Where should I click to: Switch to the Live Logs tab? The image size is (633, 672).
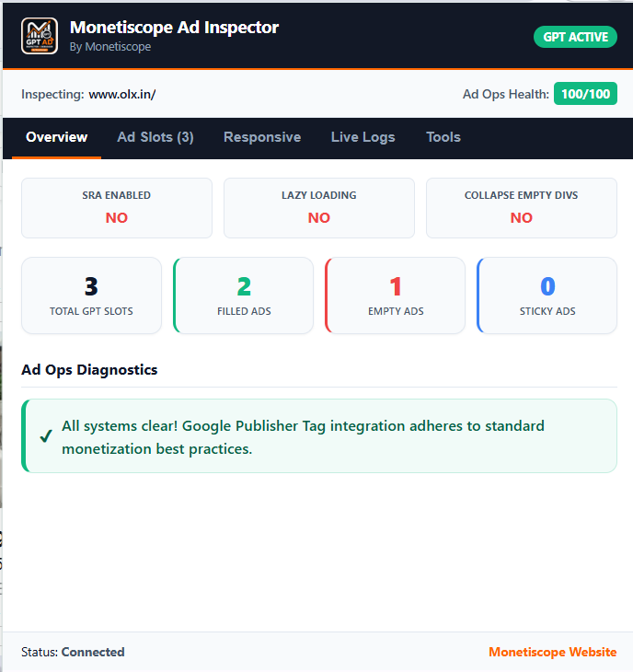pyautogui.click(x=363, y=137)
